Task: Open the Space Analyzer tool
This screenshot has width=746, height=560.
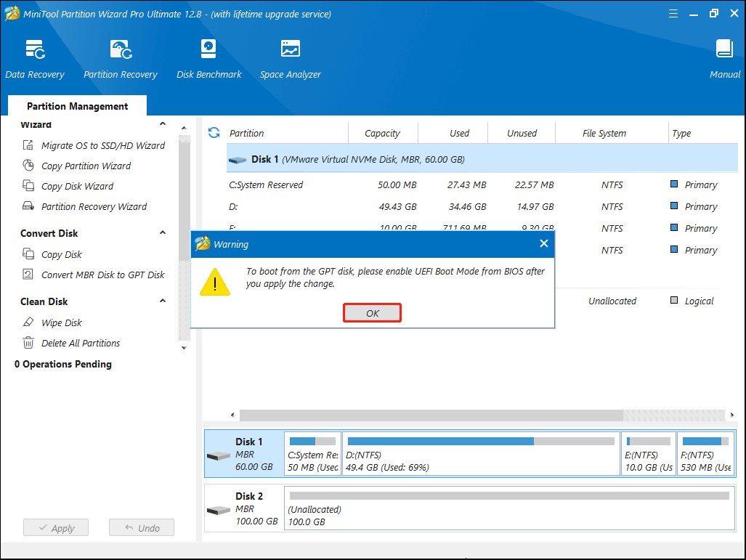Action: (291, 59)
